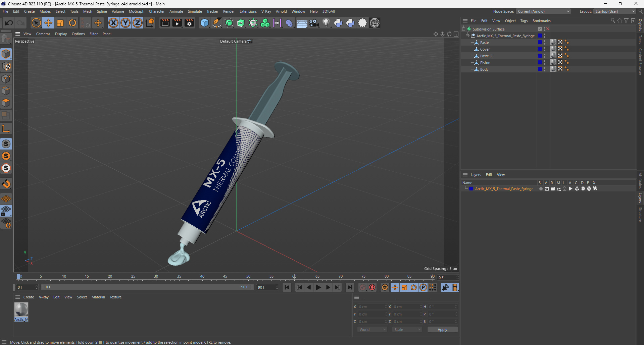This screenshot has width=644, height=345.
Task: Click the blue layer color swatch of Body
Action: coord(540,69)
